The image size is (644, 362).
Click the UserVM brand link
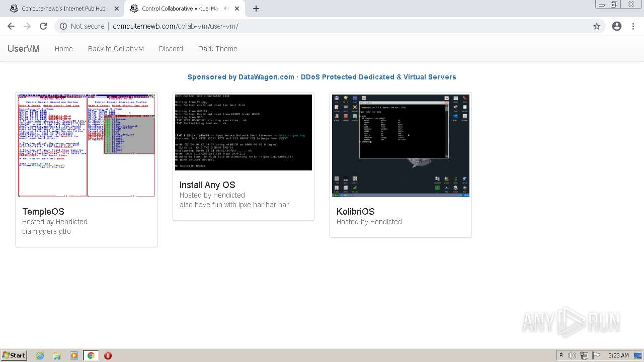point(24,49)
